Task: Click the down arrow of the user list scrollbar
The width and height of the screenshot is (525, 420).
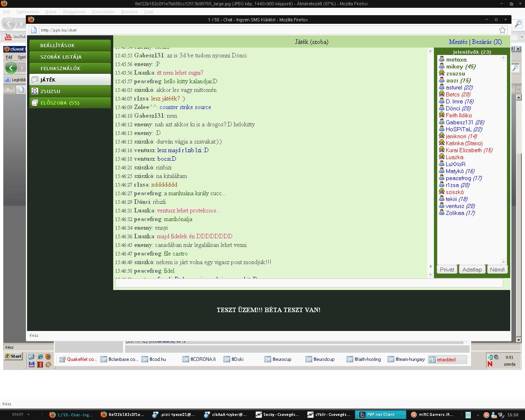Action: [504, 261]
